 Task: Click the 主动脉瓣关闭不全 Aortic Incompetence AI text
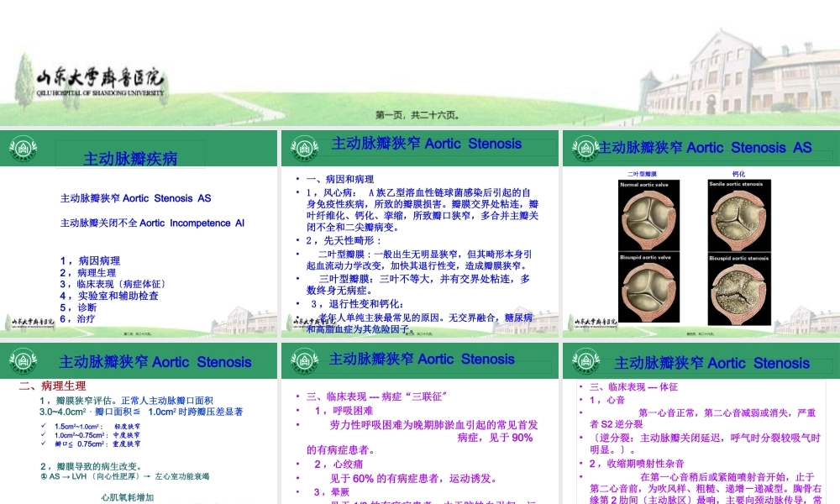pos(151,223)
